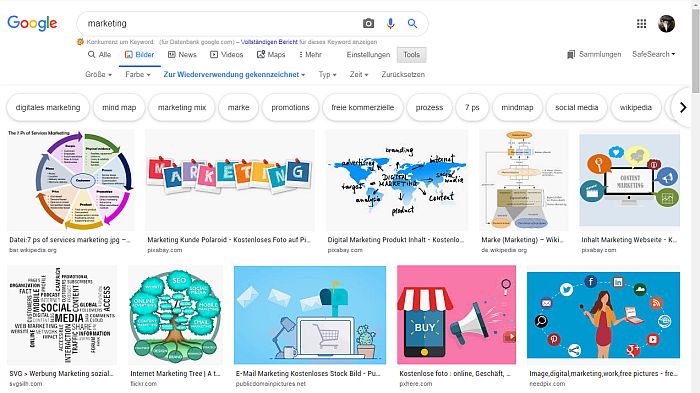Select the wikipedia chip
Viewport: 700px width, 393px height.
click(636, 108)
